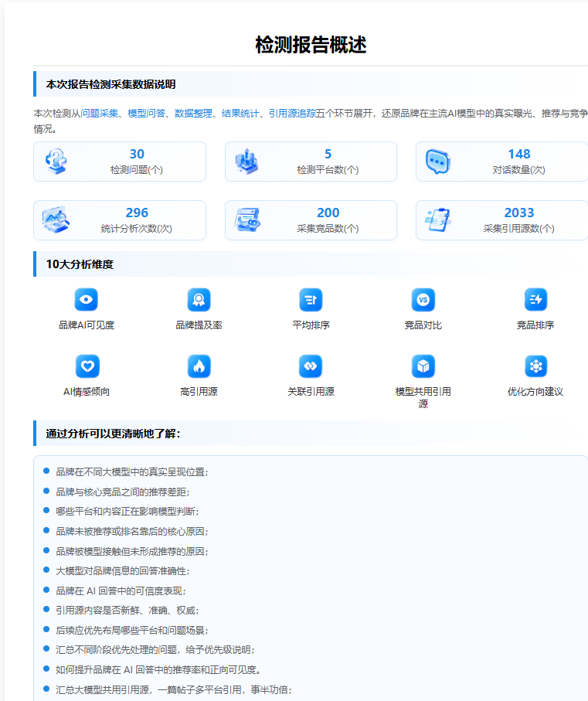588x701 pixels.
Task: Click the 检测平台数(个) label
Action: coord(328,170)
